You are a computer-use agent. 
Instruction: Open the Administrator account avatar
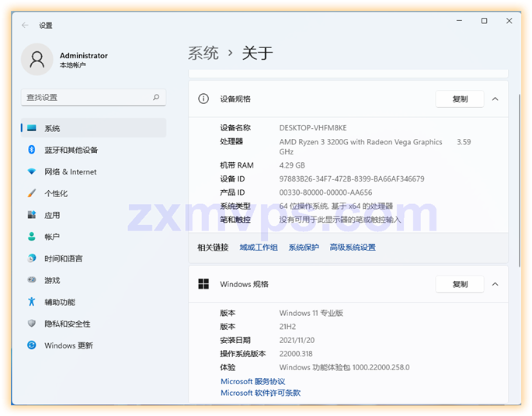37,59
